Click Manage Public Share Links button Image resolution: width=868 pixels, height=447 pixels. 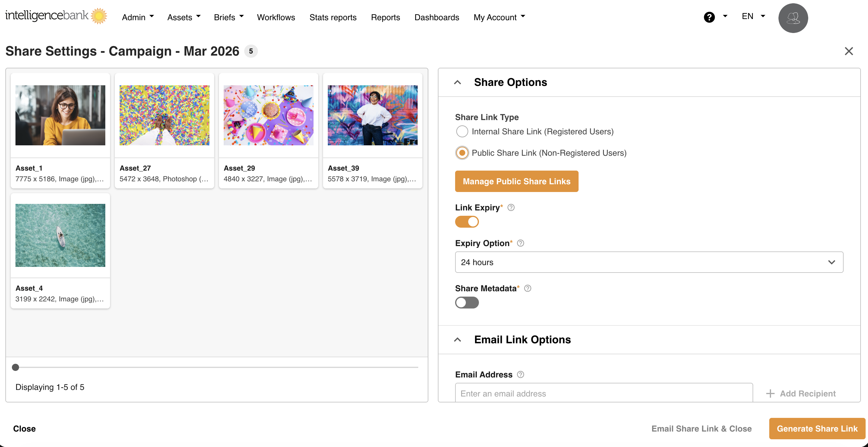(x=516, y=181)
